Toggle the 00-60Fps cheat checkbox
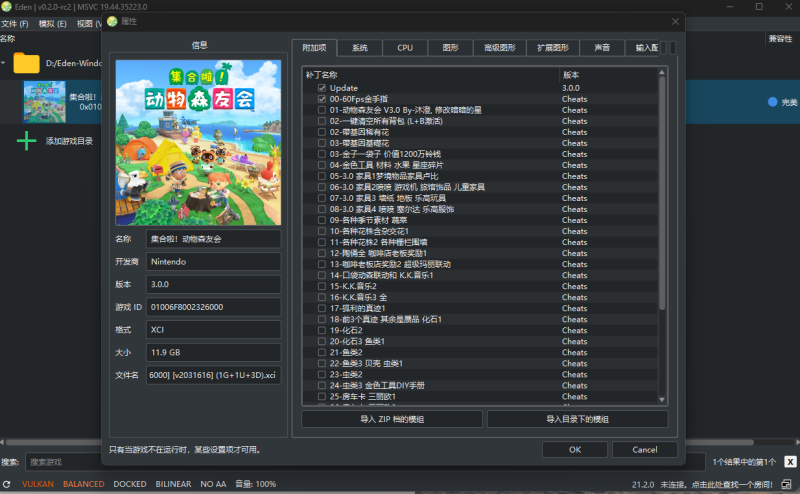 pos(321,99)
